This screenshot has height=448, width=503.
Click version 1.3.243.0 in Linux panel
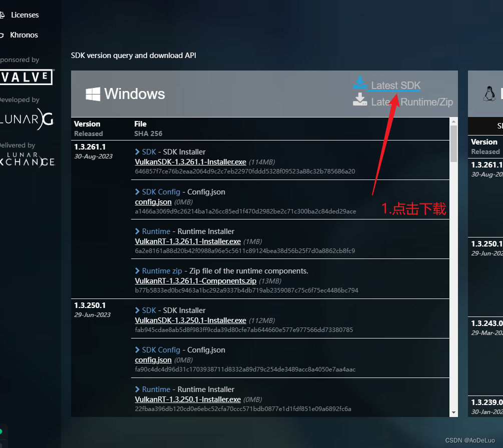pyautogui.click(x=487, y=323)
